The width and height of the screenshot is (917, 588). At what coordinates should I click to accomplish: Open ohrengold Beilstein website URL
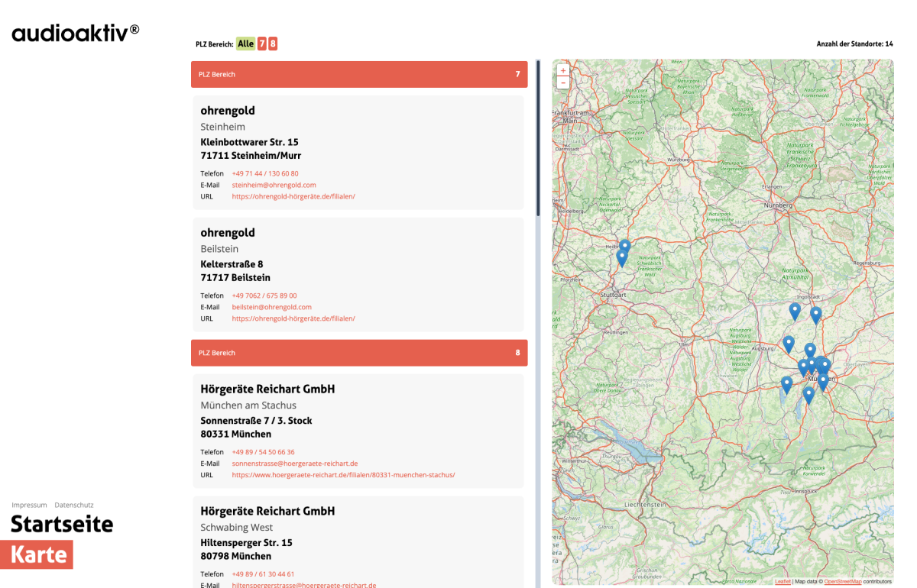pyautogui.click(x=293, y=318)
